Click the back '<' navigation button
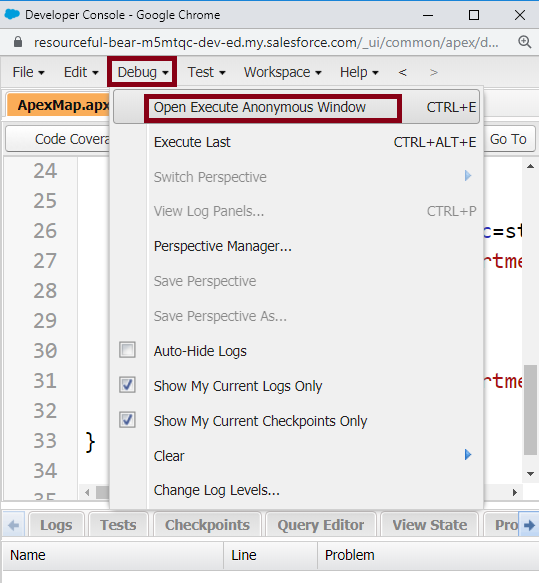Screen dimensions: 539x583 [x=403, y=72]
